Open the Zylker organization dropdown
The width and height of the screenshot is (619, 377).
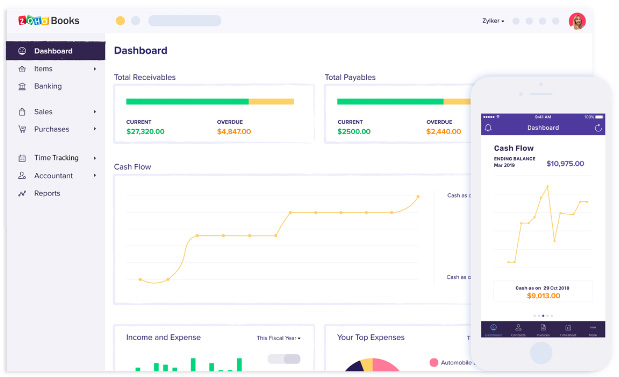click(x=493, y=21)
